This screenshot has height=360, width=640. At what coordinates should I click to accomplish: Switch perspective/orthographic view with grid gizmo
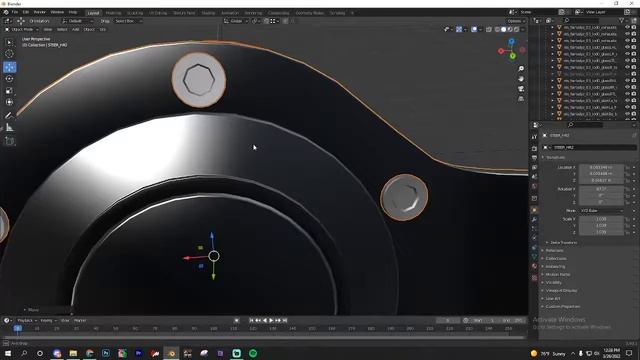(x=521, y=99)
